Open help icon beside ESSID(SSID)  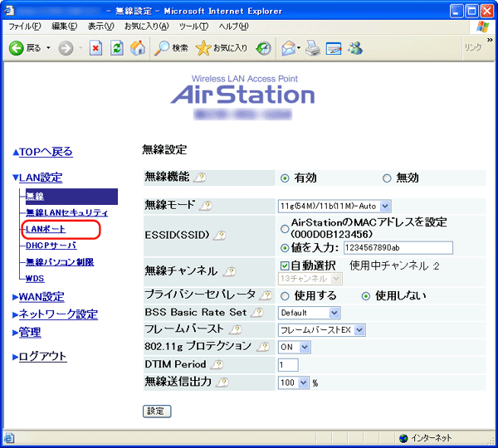(x=219, y=236)
